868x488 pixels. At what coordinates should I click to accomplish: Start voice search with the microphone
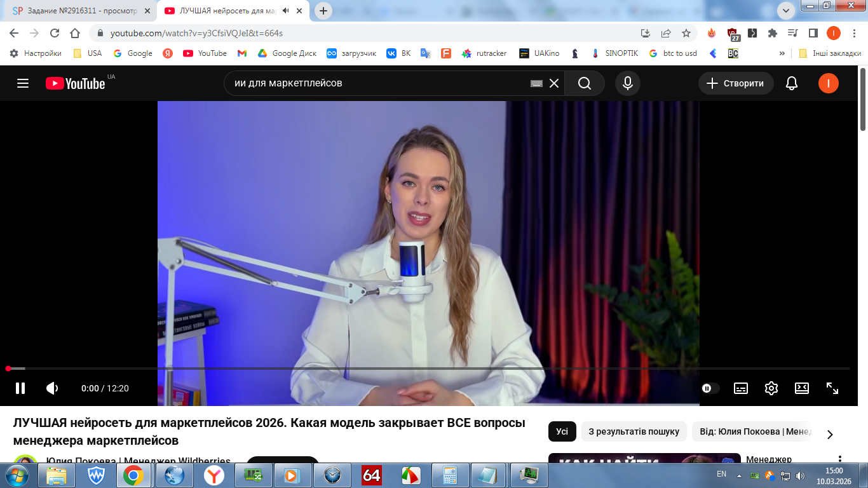click(627, 83)
